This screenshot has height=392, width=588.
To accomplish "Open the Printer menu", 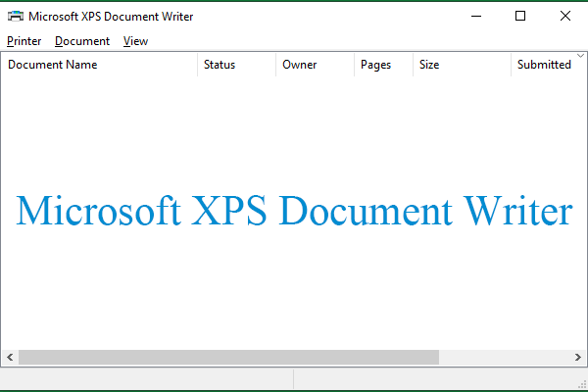I will [24, 41].
